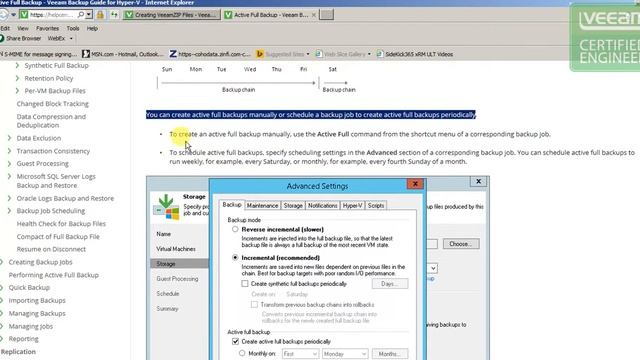
Task: Open Reporting sidebar topic
Action: click(24, 339)
